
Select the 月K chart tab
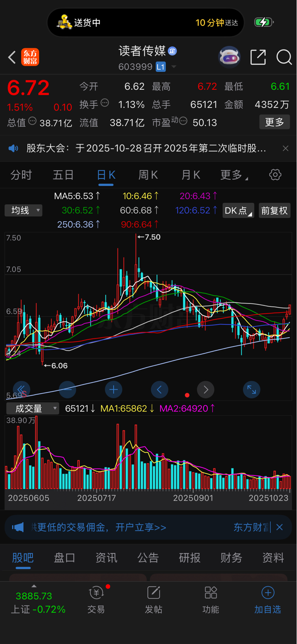(191, 175)
